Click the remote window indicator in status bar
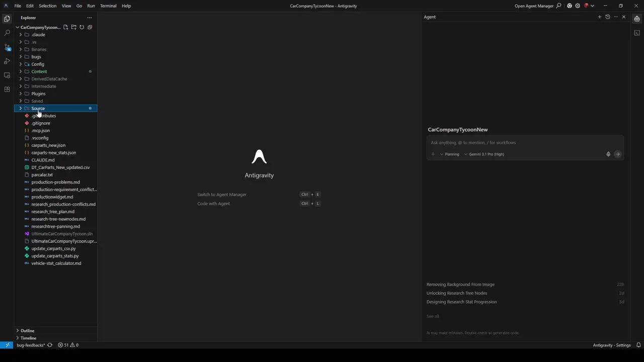 7,345
